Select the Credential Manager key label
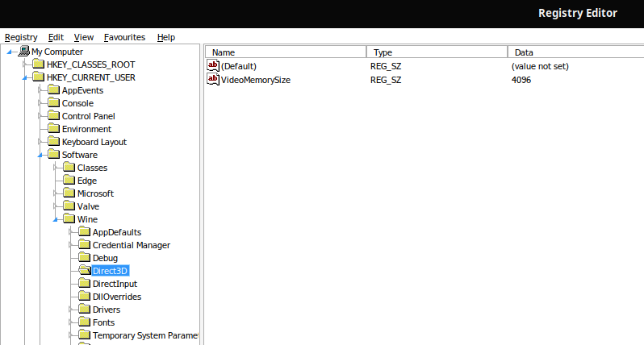The width and height of the screenshot is (644, 345). click(132, 245)
